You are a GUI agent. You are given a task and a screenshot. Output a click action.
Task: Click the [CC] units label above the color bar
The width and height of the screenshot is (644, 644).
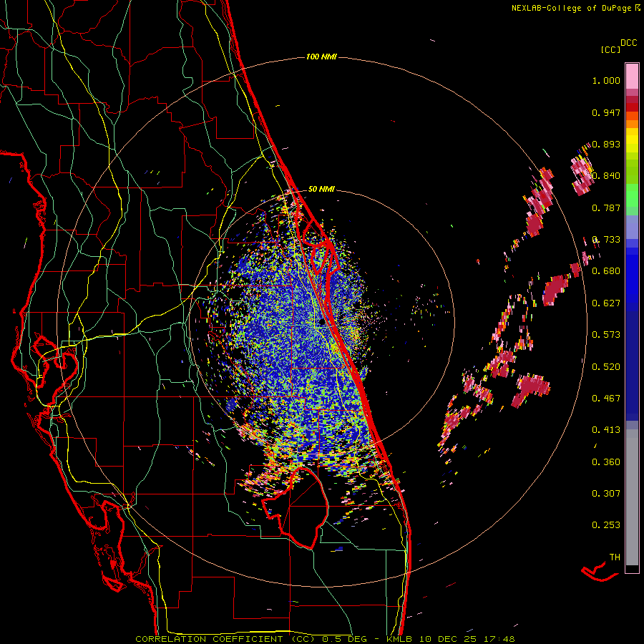[x=610, y=49]
